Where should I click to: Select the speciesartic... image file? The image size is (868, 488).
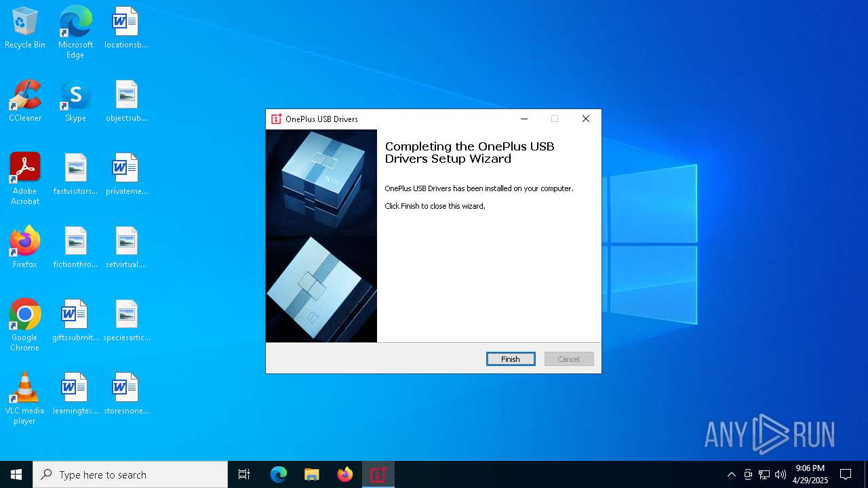point(126,321)
